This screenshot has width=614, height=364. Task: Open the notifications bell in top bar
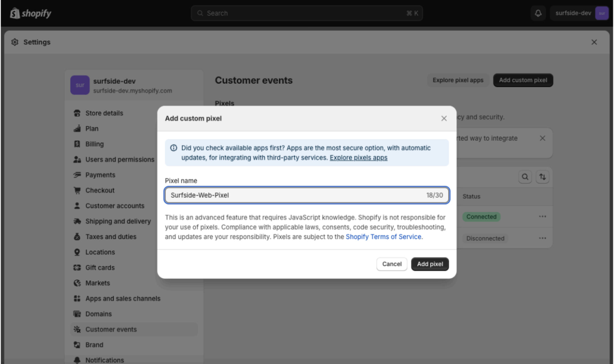point(538,13)
